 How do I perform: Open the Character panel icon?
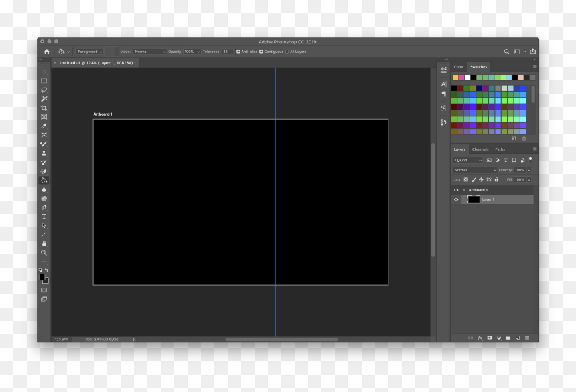444,84
